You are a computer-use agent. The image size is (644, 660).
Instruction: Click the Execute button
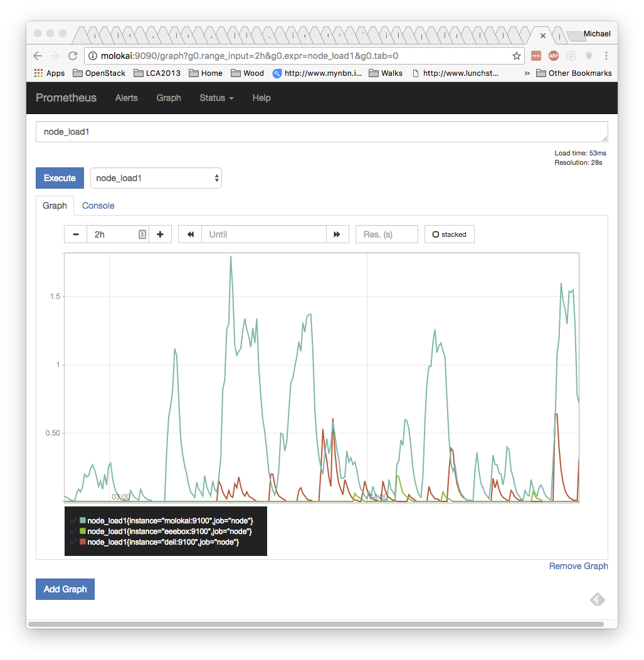(60, 178)
